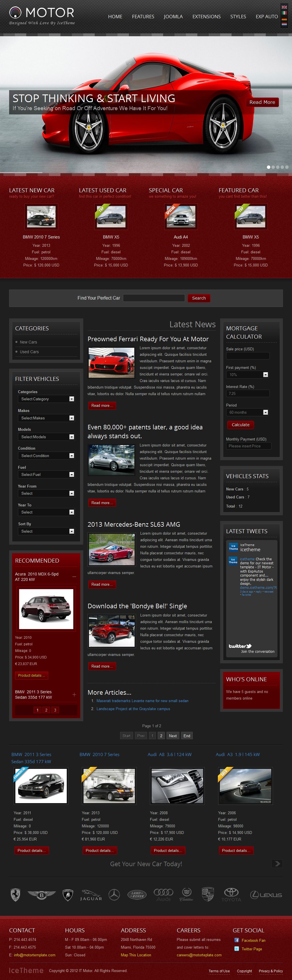This screenshot has height=980, width=292.
Task: Switch site language to Italian flag
Action: coord(284,13)
